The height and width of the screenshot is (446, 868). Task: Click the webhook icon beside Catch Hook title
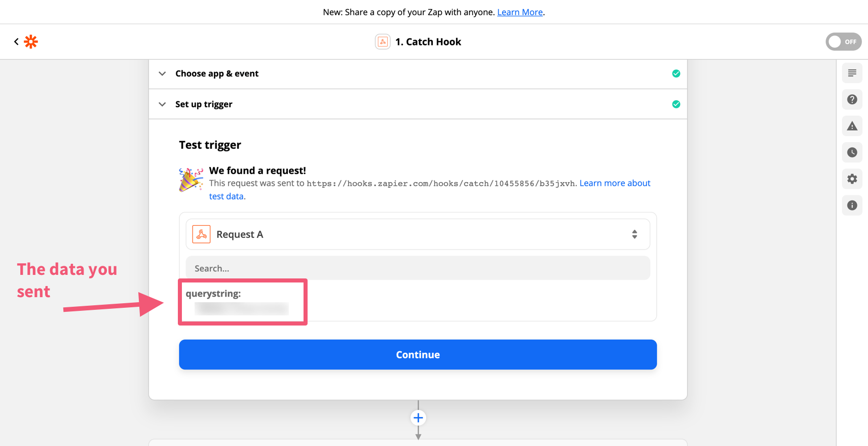[x=383, y=42]
